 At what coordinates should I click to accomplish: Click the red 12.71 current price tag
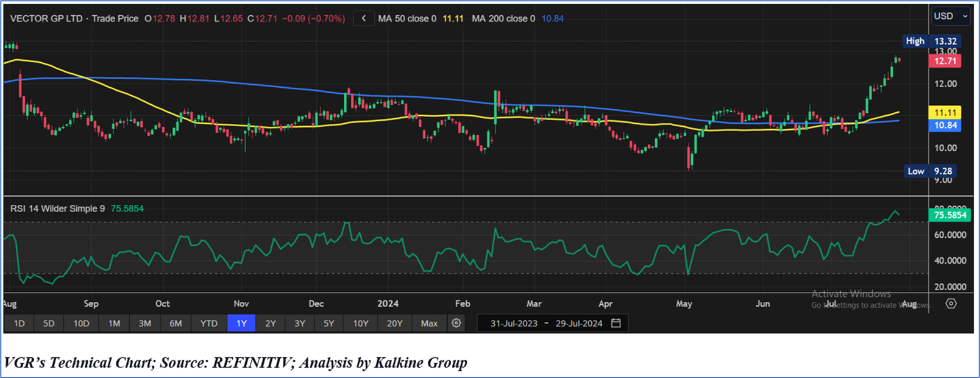click(x=945, y=61)
